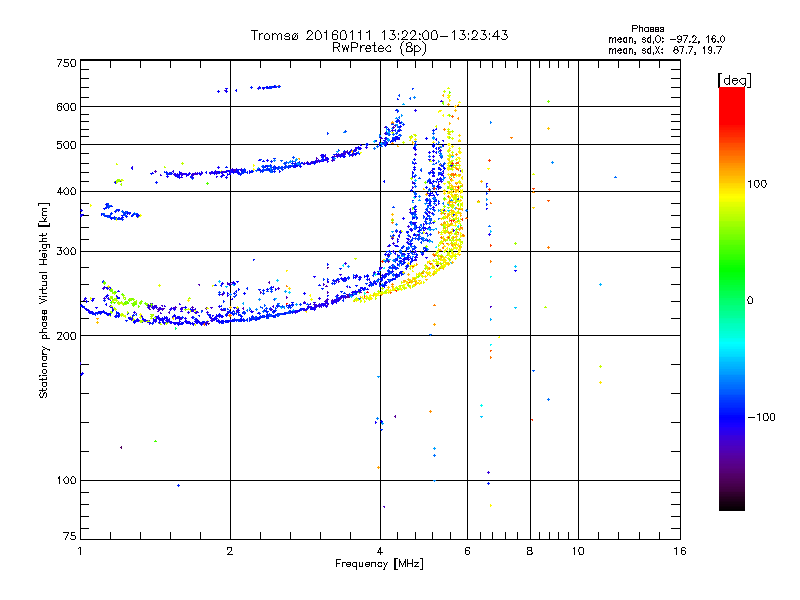Click the 'mean, sd,X: 87.7, 19.7' statistic
The width and height of the screenshot is (800, 600).
pyautogui.click(x=665, y=50)
